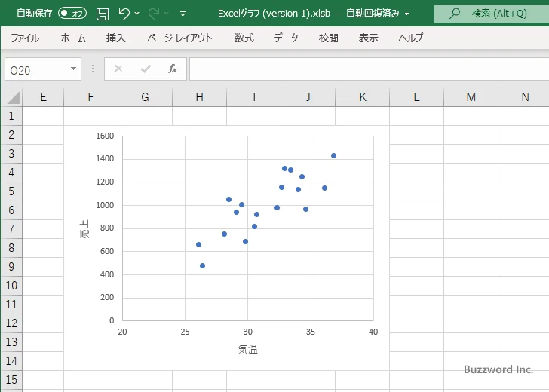
Task: Select row 5 header
Action: [x=11, y=191]
